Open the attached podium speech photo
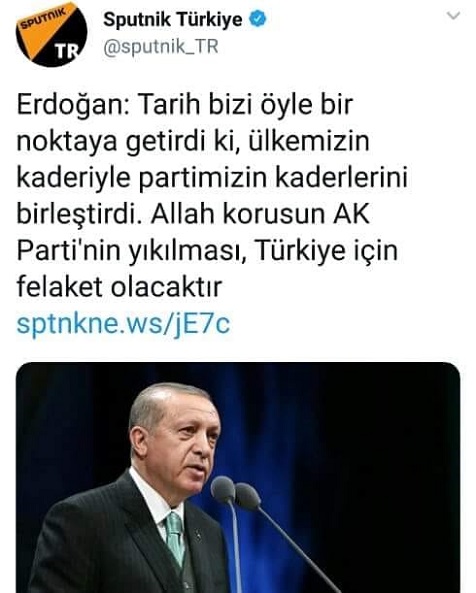476x593 pixels. pos(238,478)
